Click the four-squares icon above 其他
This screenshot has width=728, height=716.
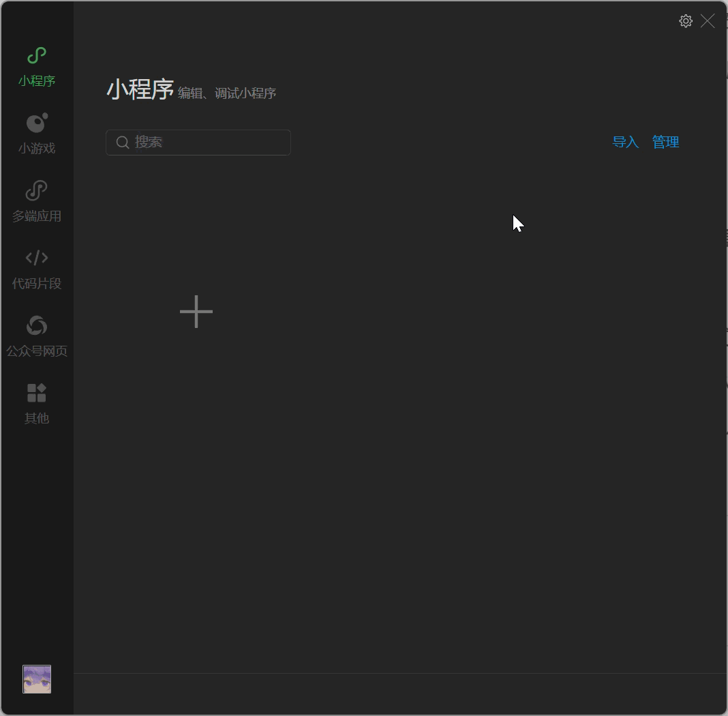click(36, 393)
